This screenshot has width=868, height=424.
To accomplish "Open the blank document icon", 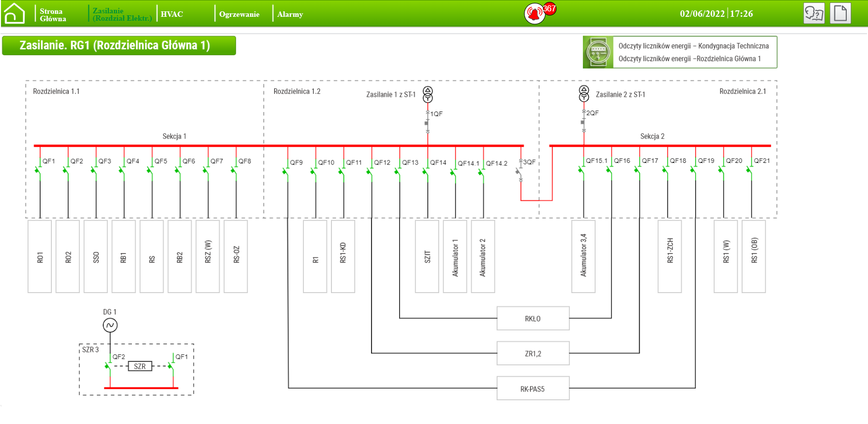I will coord(840,13).
